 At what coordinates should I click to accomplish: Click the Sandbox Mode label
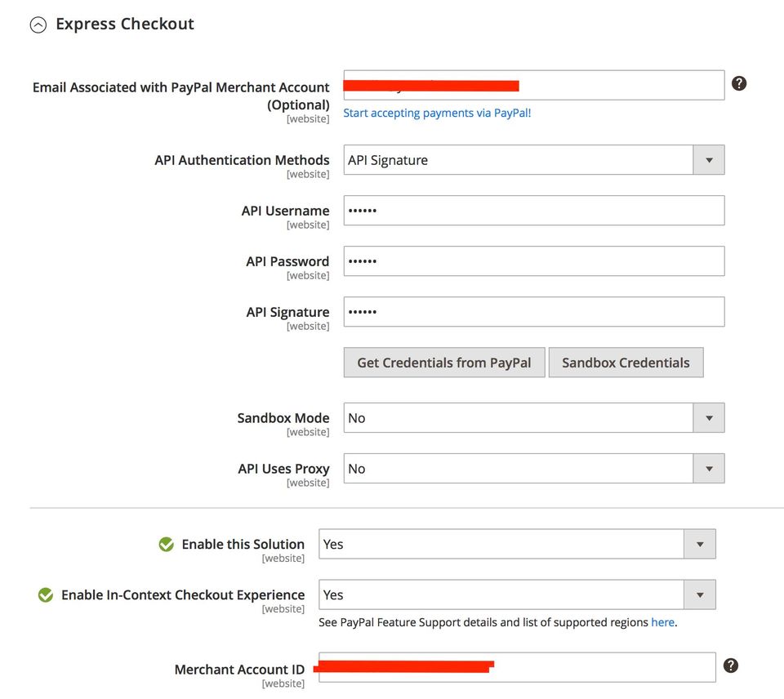click(x=283, y=418)
